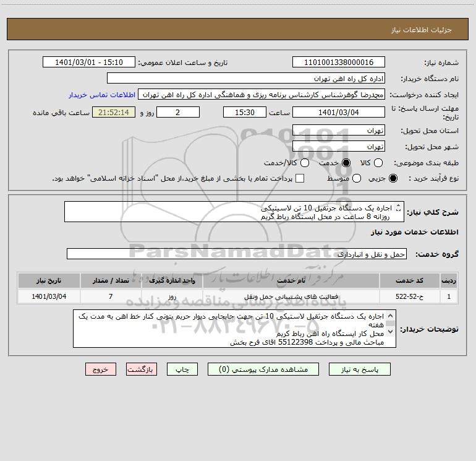476x461 pixels.
Task: Toggle the اسناد خزانه اسلامی payment checkbox
Action: click(300, 178)
